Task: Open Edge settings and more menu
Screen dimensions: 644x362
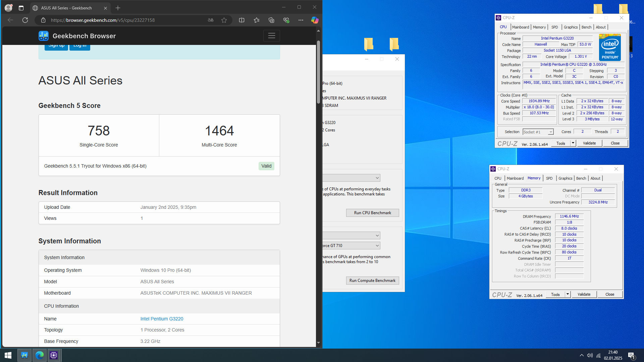Action: (x=301, y=20)
